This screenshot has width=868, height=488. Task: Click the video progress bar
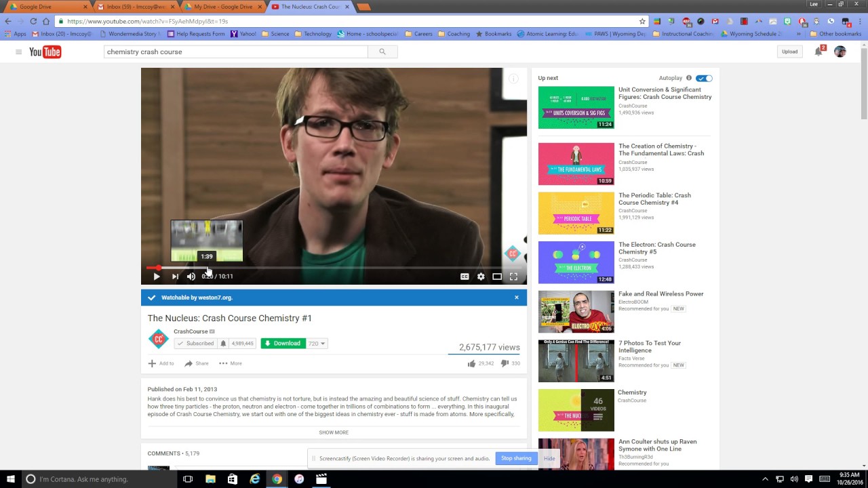pos(334,268)
